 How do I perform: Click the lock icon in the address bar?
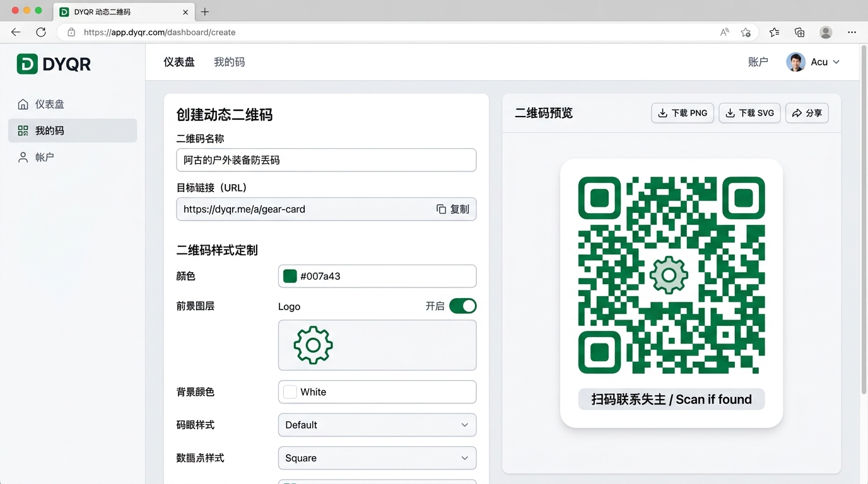(71, 32)
